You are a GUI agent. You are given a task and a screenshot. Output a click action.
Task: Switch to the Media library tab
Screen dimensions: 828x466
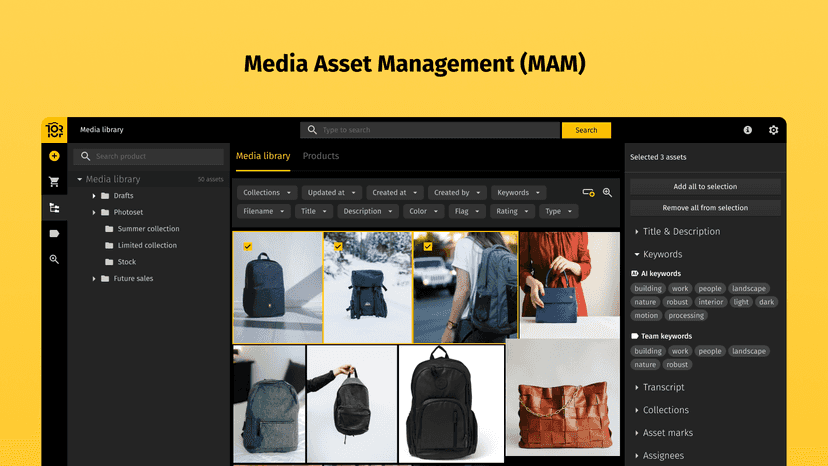click(263, 156)
